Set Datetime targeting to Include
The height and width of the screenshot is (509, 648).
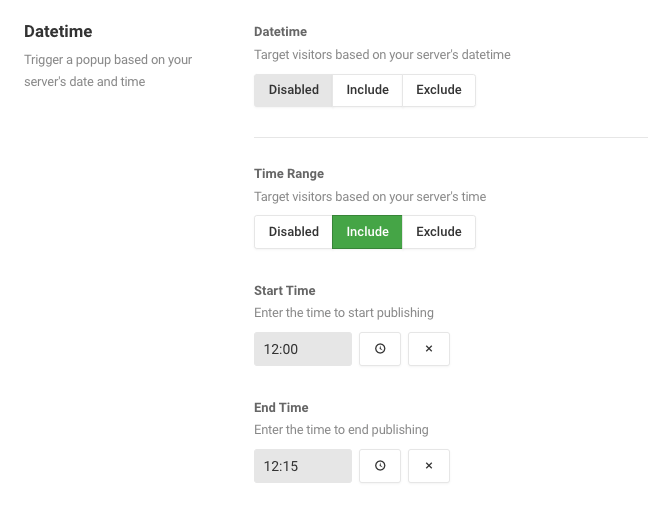(x=367, y=90)
